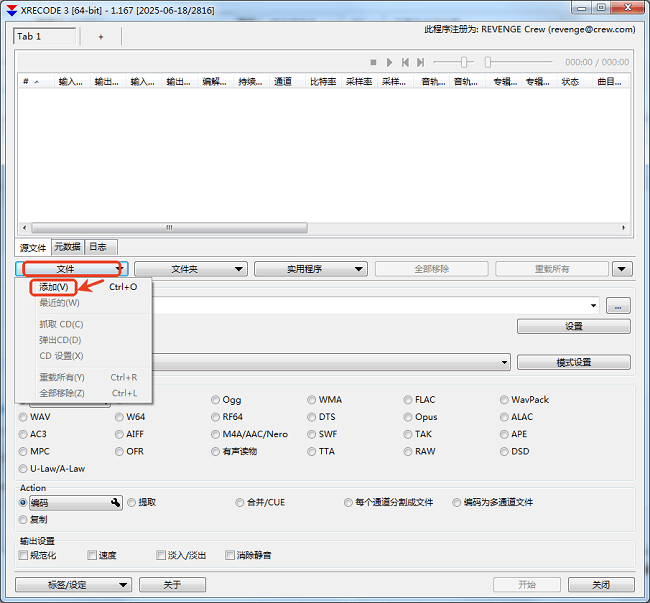Screen dimensions: 650x603
Task: Sort by the # column header
Action: (36, 82)
